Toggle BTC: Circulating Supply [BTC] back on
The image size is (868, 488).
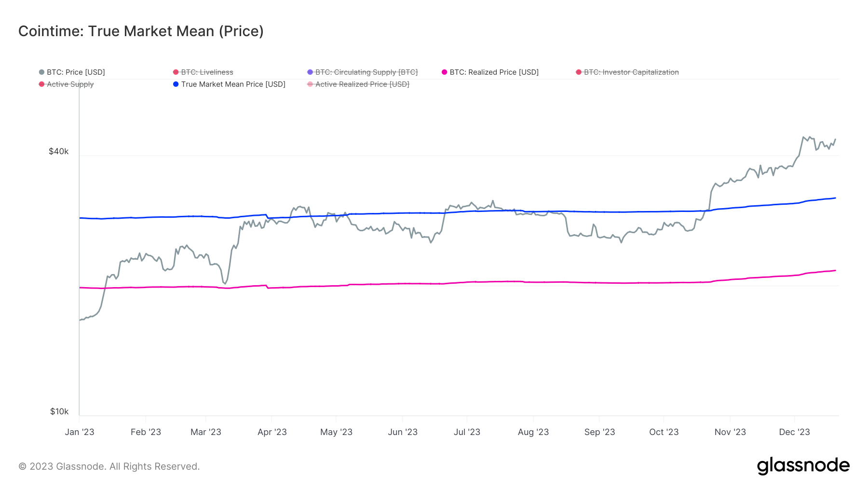click(367, 72)
